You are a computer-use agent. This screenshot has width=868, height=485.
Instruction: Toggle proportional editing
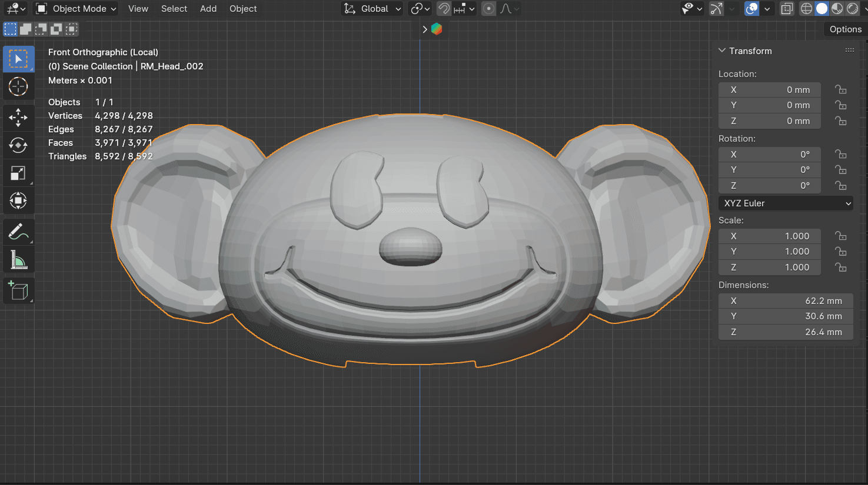[x=488, y=9]
